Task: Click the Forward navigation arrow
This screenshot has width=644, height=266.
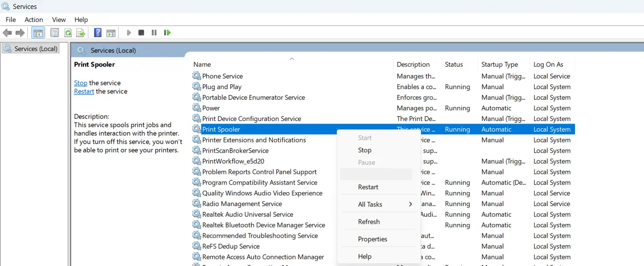Action: point(20,32)
